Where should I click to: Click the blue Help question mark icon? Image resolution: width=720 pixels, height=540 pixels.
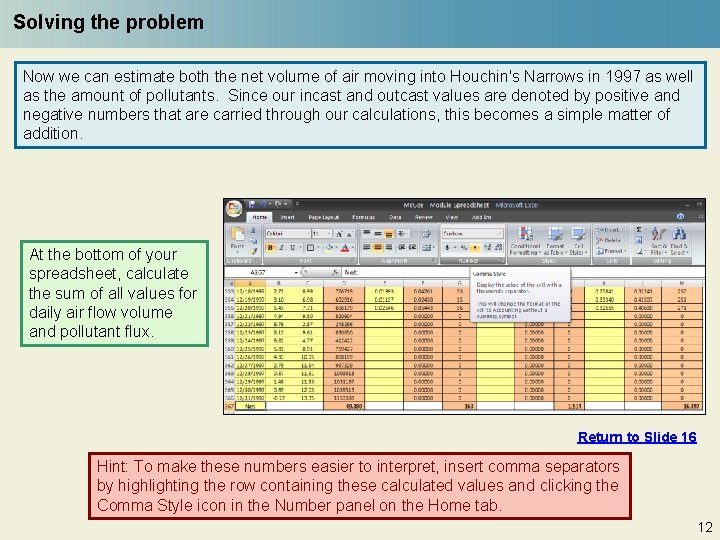(680, 216)
